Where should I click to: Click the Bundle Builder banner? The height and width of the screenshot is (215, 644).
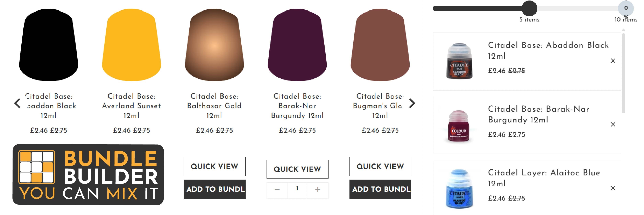coord(88,175)
